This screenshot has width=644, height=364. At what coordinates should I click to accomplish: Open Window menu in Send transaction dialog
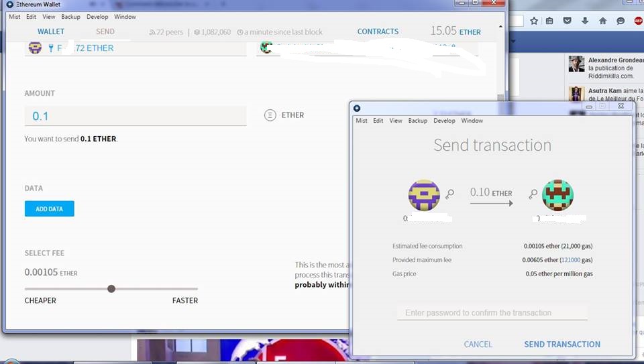pos(472,121)
